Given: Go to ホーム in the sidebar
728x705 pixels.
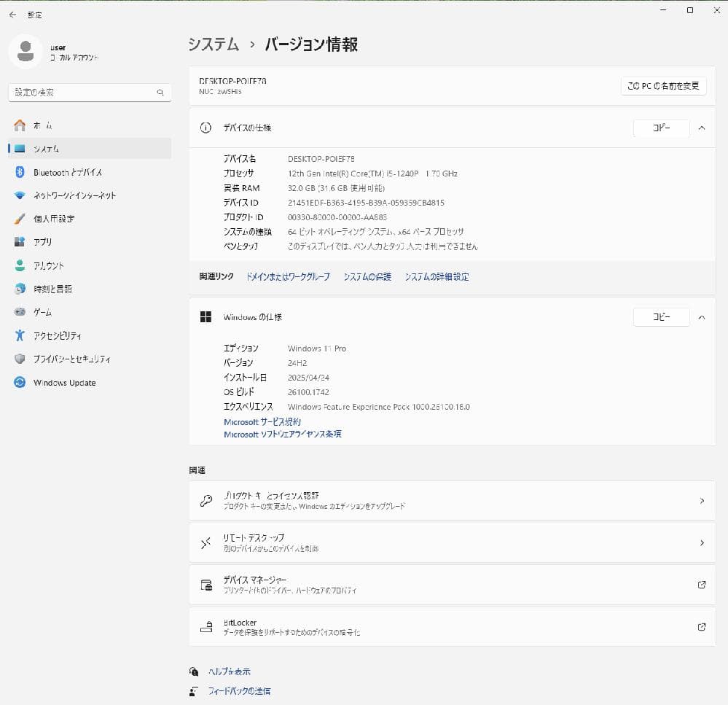Looking at the screenshot, I should point(42,125).
